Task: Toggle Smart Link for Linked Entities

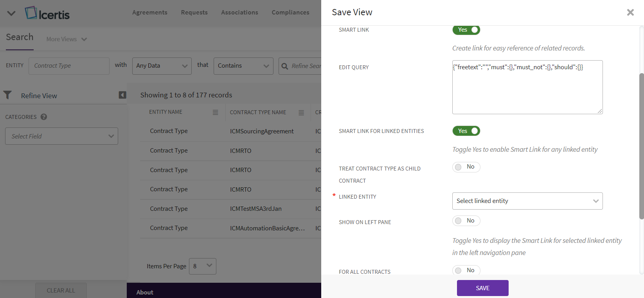Action: click(466, 131)
